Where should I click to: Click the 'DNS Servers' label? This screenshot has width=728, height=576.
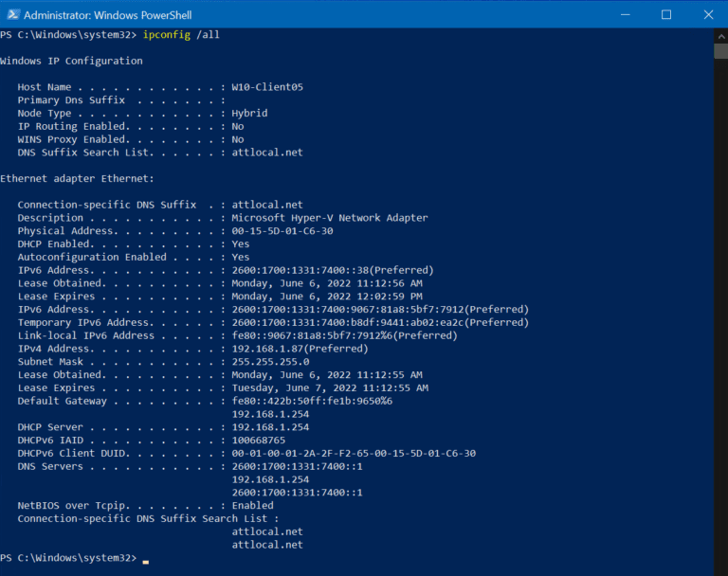pos(50,466)
